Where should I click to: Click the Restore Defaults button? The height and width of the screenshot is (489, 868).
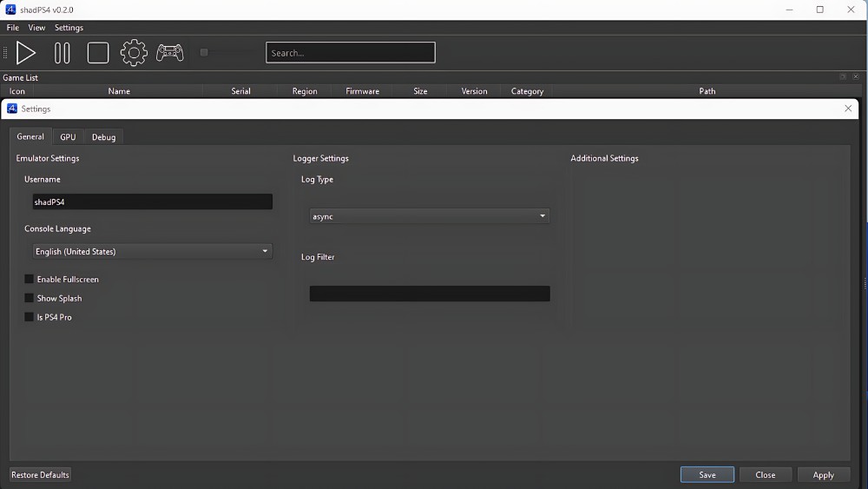pos(41,474)
